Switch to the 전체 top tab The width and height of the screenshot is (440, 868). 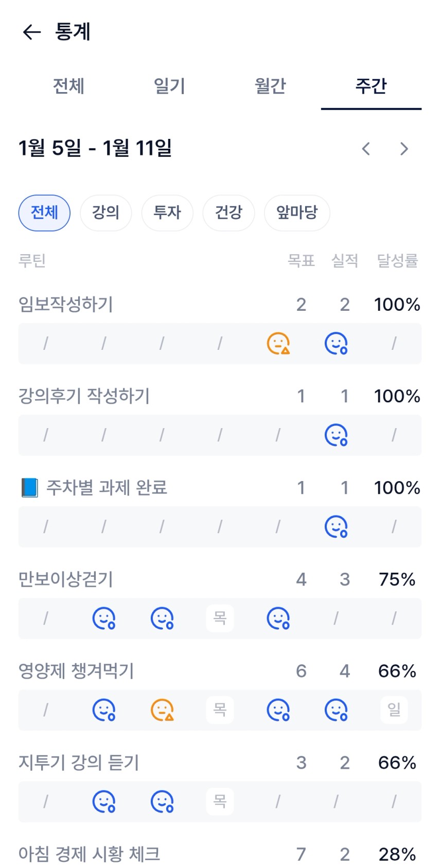[68, 86]
